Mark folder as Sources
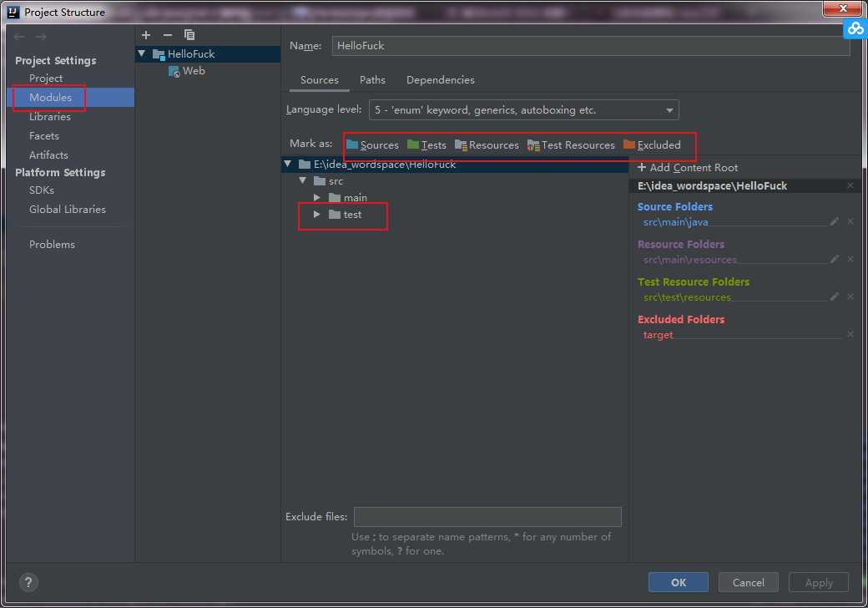This screenshot has height=608, width=868. [372, 145]
